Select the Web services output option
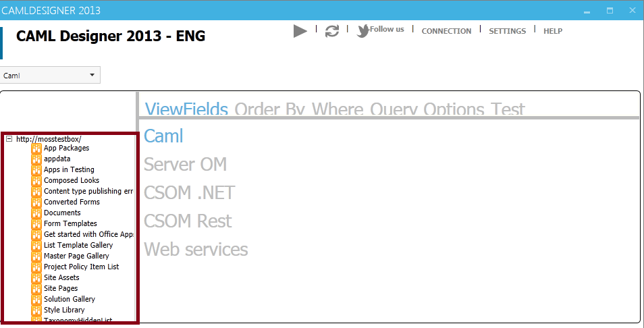 tap(196, 249)
